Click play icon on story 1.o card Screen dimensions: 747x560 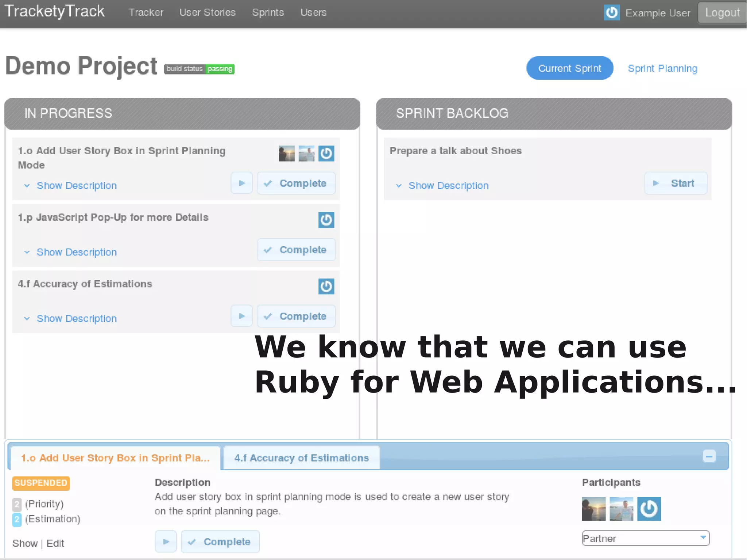coord(241,183)
